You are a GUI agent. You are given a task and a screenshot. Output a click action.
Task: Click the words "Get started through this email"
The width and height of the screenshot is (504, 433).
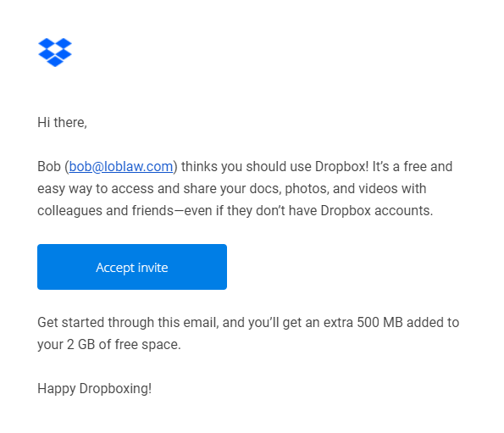pyautogui.click(x=128, y=322)
